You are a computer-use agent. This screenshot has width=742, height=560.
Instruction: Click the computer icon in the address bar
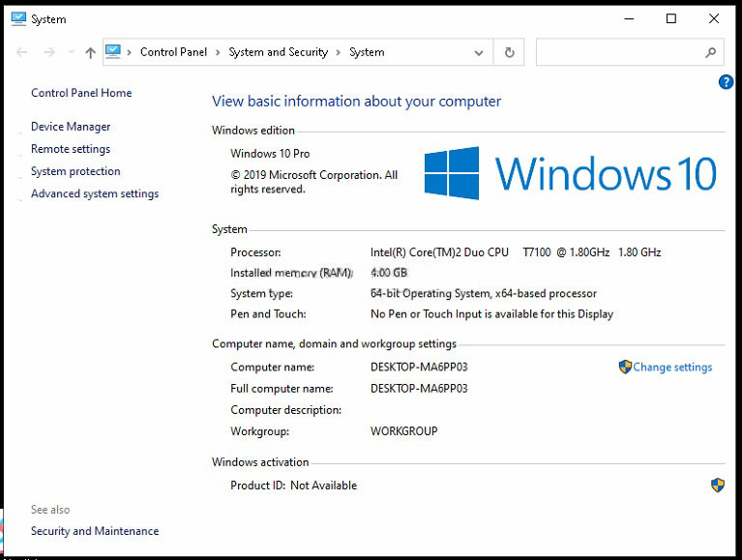coord(113,51)
